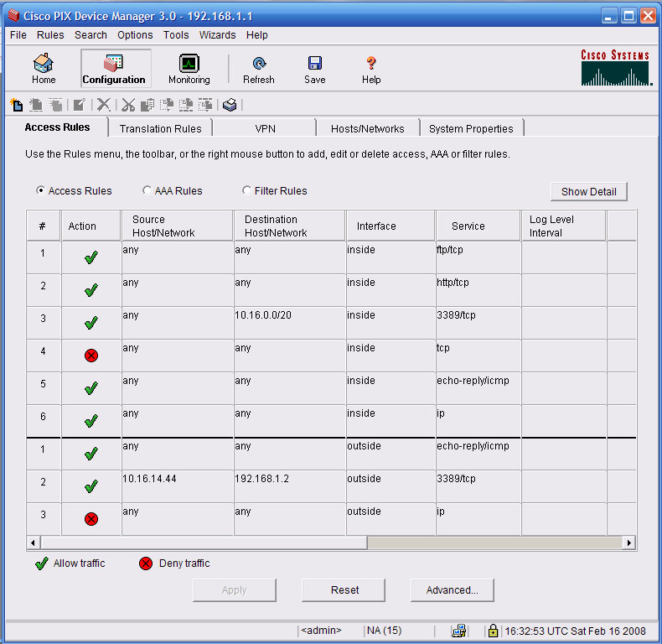Click the table's horizontal scrollbar thumb

(x=204, y=543)
